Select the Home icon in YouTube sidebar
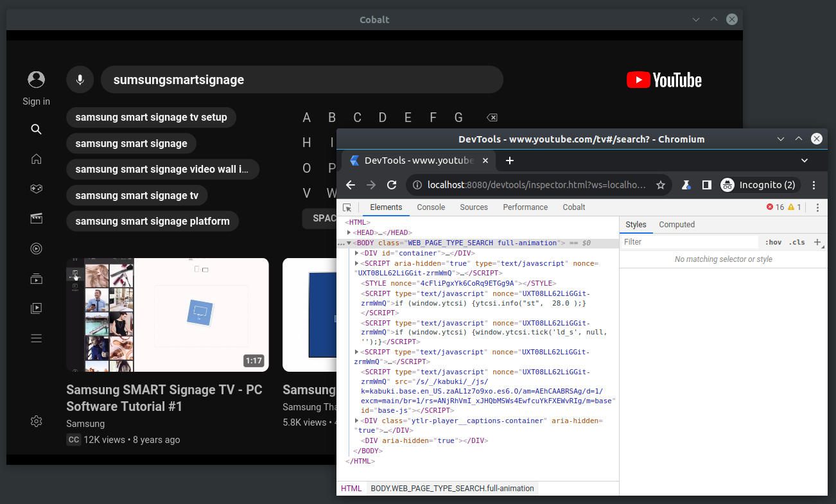The height and width of the screenshot is (504, 836). 36,159
